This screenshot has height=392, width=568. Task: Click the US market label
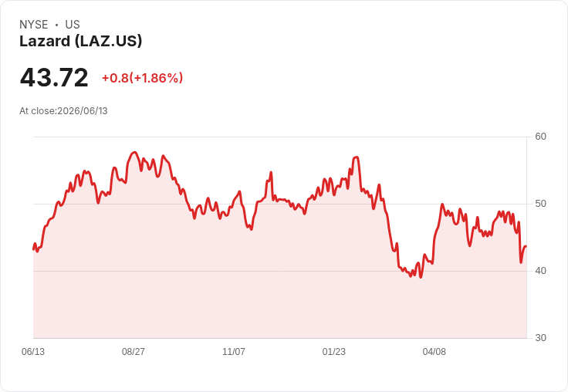point(73,25)
